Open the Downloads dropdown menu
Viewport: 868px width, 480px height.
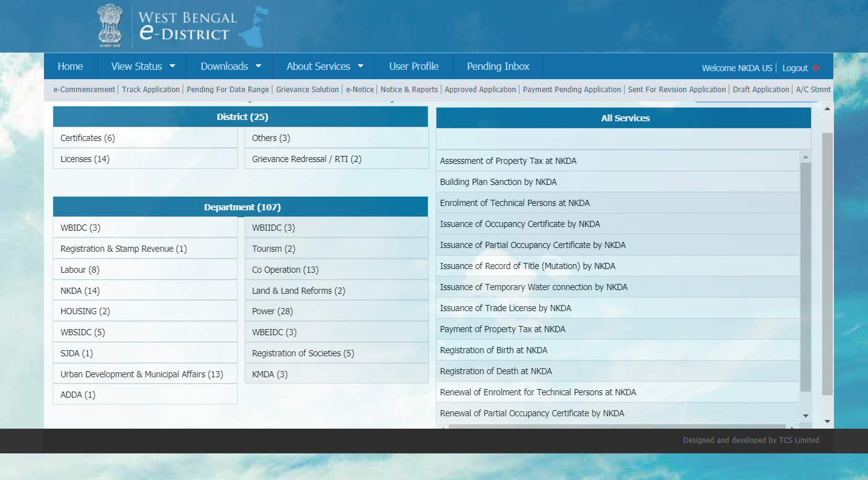[x=231, y=66]
